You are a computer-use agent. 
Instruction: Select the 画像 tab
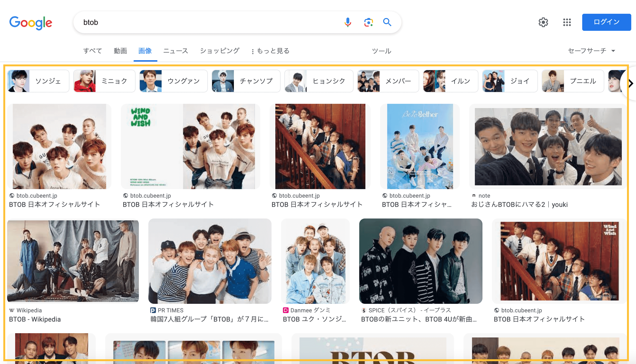point(145,51)
